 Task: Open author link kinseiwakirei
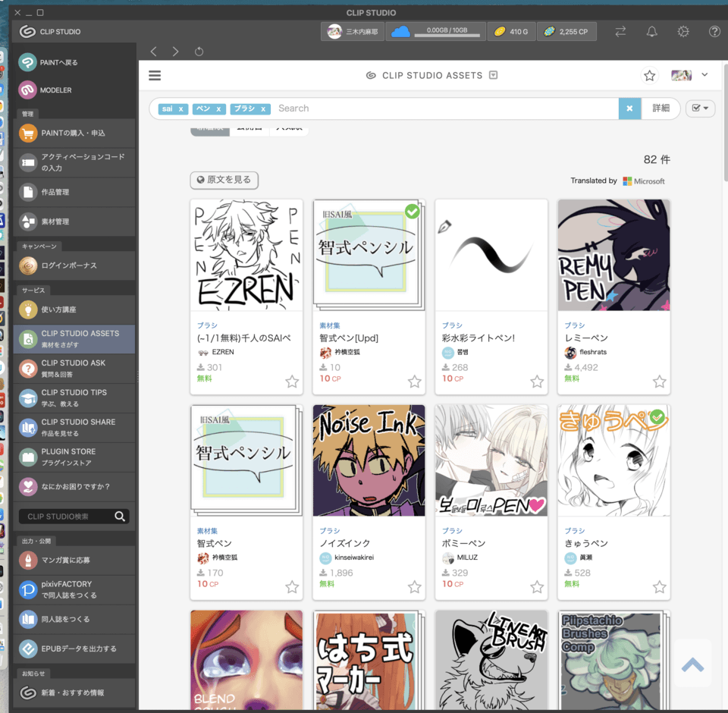(x=354, y=558)
